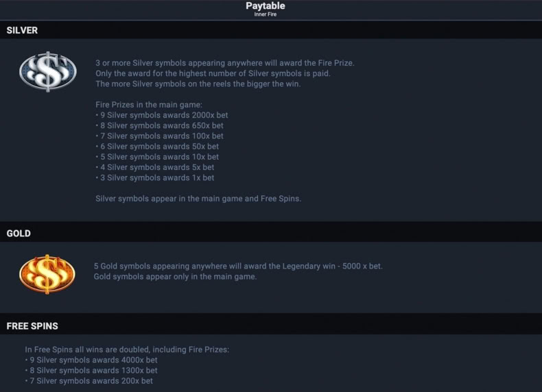Click the 3 Silver symbols 1x bet line
The width and height of the screenshot is (542, 392).
pos(155,177)
